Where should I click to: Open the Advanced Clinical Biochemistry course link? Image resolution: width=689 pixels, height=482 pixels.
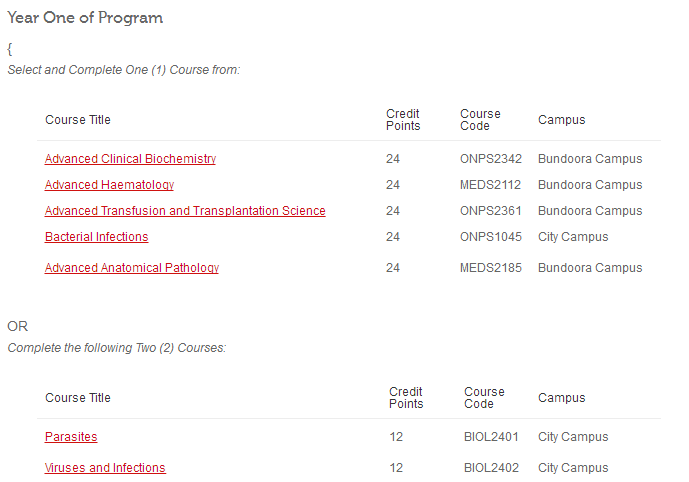pyautogui.click(x=130, y=159)
